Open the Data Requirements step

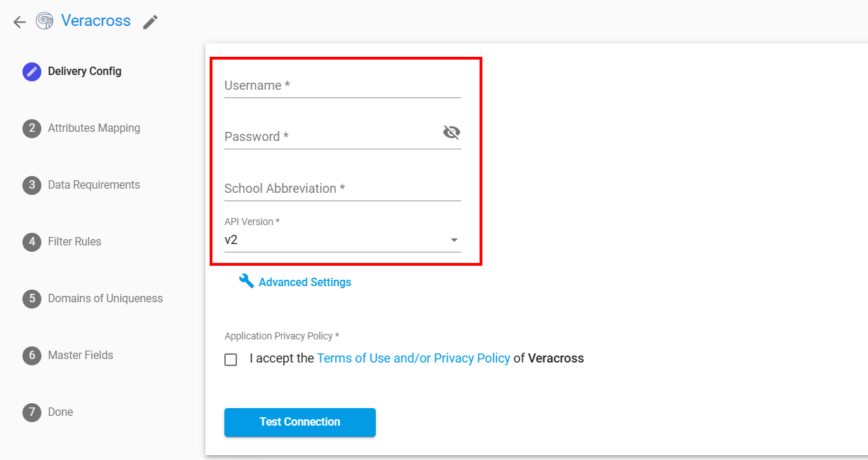point(94,185)
